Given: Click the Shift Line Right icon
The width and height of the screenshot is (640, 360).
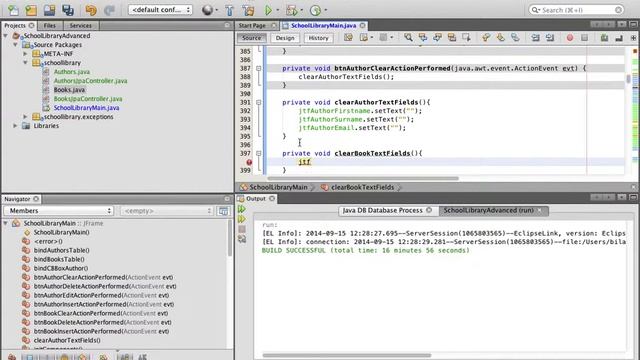Looking at the screenshot, I should 550,38.
